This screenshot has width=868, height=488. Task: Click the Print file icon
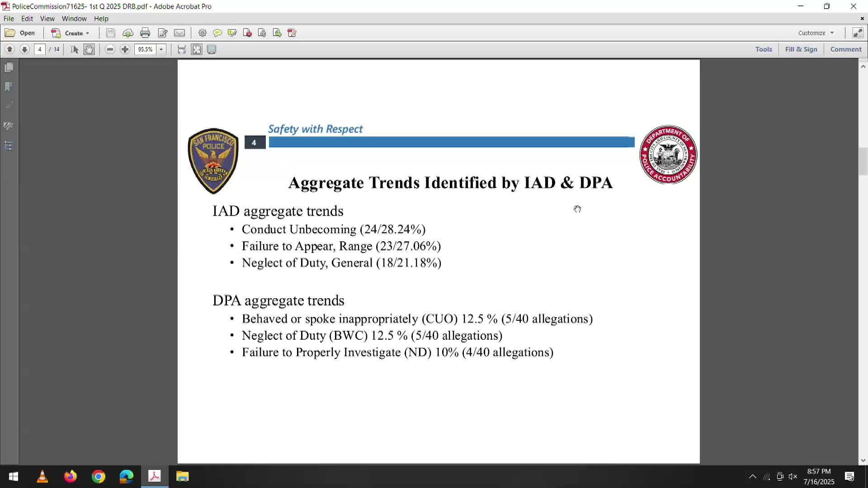pyautogui.click(x=145, y=33)
